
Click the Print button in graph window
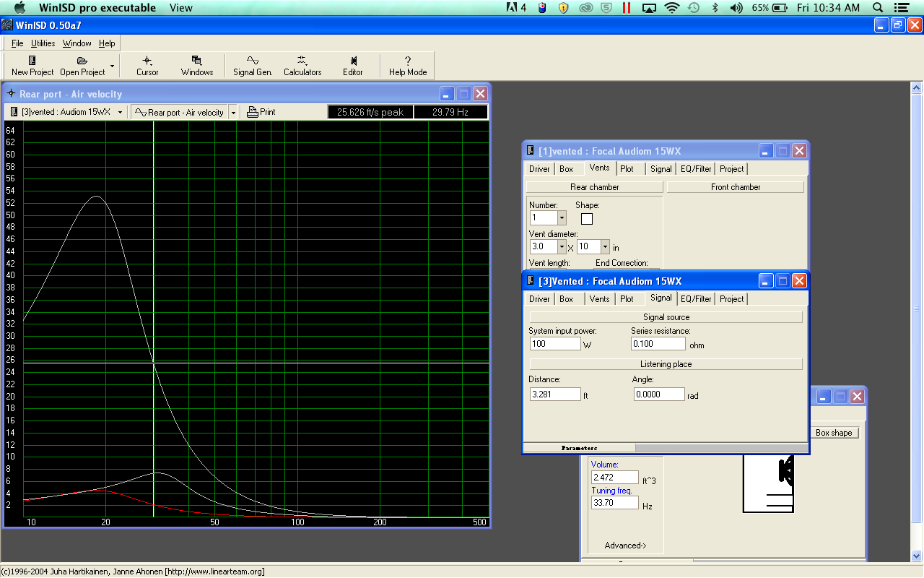click(x=261, y=112)
